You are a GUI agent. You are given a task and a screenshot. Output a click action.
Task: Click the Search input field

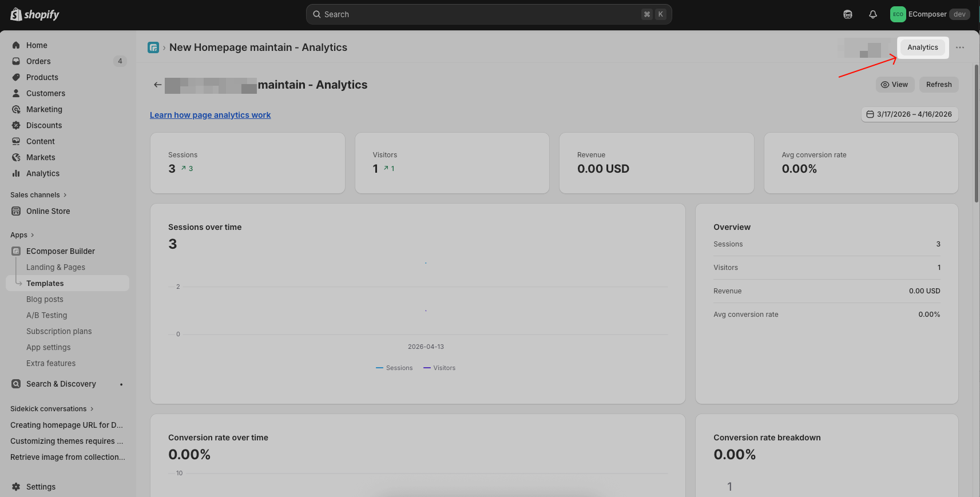click(481, 14)
